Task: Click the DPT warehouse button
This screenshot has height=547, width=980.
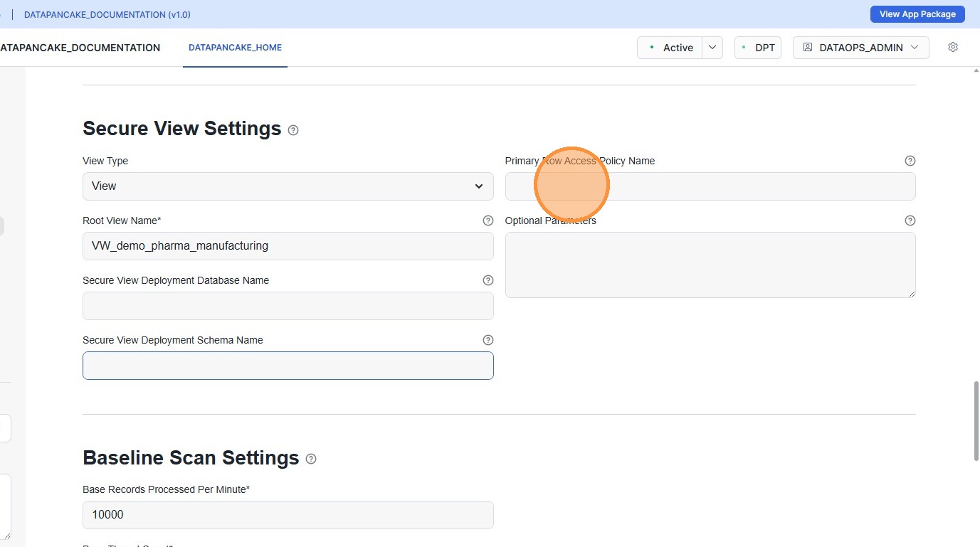Action: point(758,48)
